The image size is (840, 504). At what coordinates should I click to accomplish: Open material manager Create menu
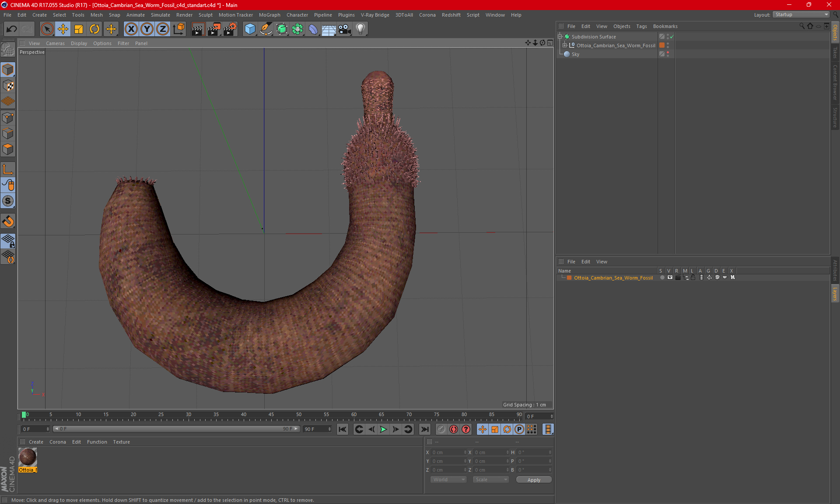pos(36,442)
